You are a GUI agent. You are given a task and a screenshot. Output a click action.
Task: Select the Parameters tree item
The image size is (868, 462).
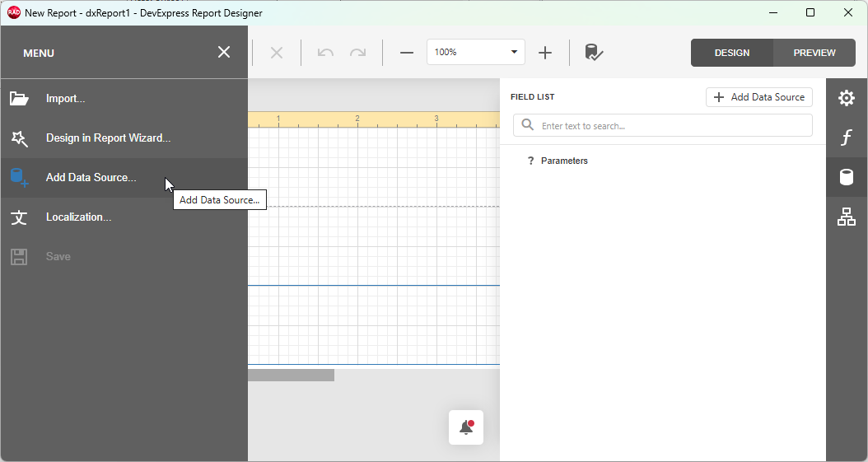pos(564,161)
